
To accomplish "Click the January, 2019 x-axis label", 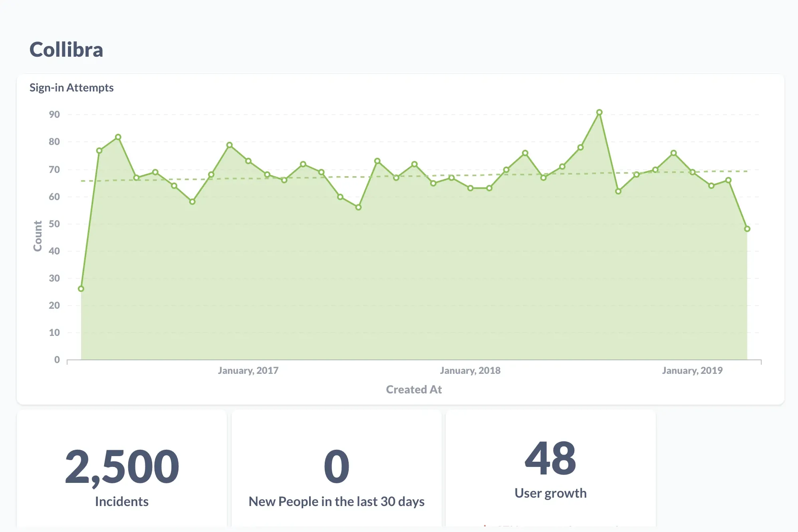I will pyautogui.click(x=692, y=371).
